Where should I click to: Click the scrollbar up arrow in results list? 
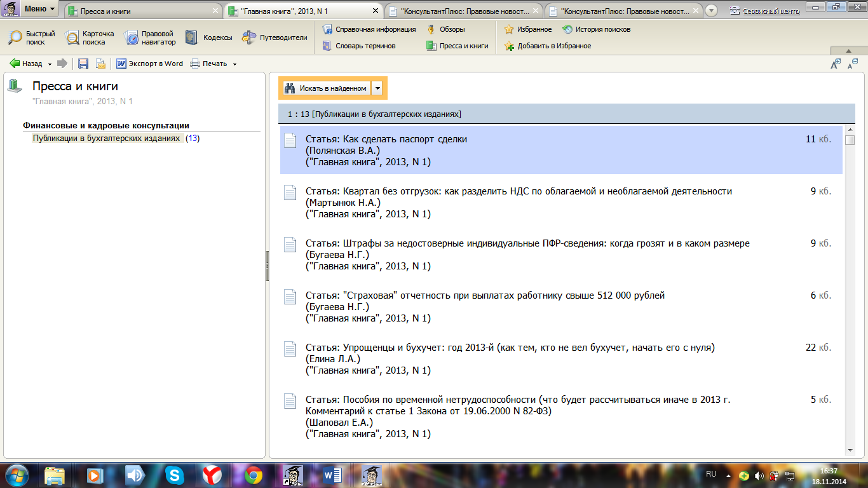[x=850, y=130]
